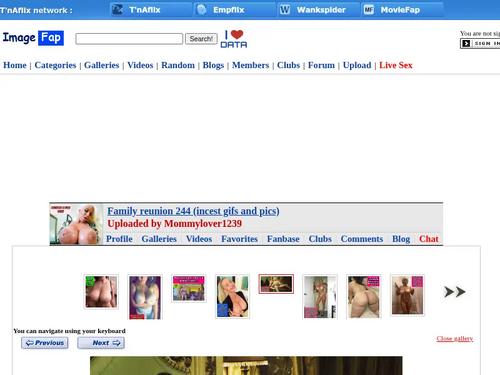Go to the Upload page
500x375 pixels.
tap(357, 65)
